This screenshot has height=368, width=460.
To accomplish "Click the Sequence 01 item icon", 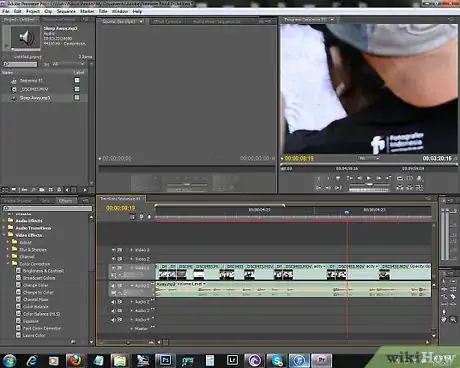I will (x=14, y=81).
